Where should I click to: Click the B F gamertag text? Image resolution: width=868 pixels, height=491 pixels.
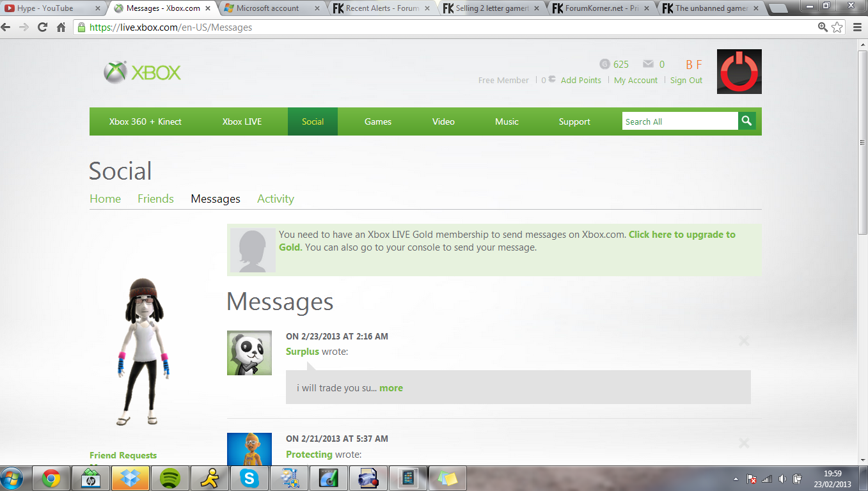(694, 65)
